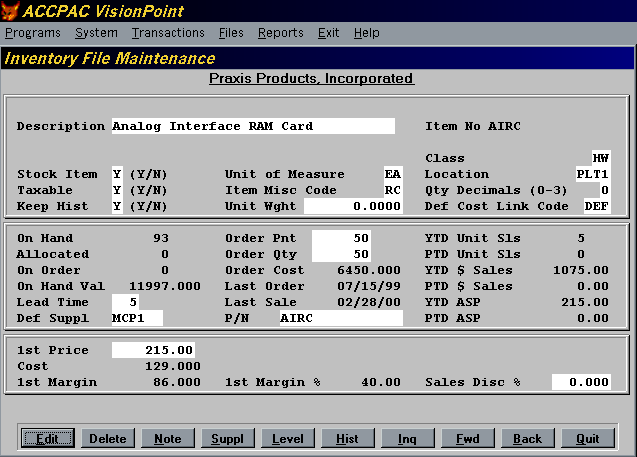
Task: Click the Edit button
Action: pyautogui.click(x=48, y=438)
